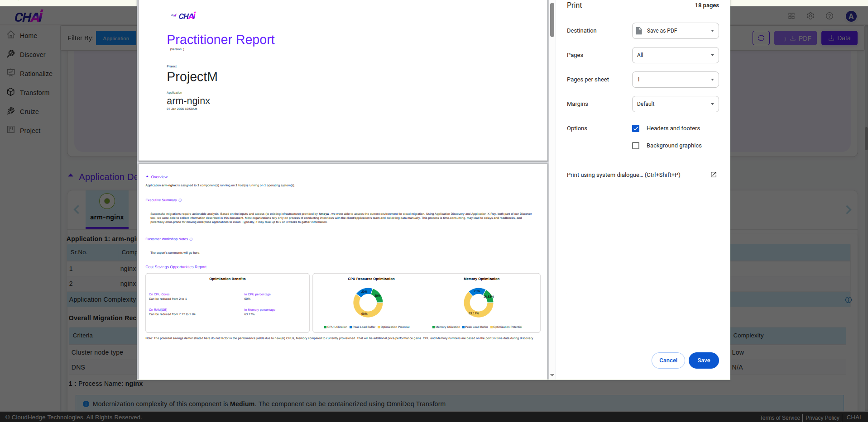Click the Rationalize sidebar icon
Image resolution: width=868 pixels, height=422 pixels.
click(11, 73)
